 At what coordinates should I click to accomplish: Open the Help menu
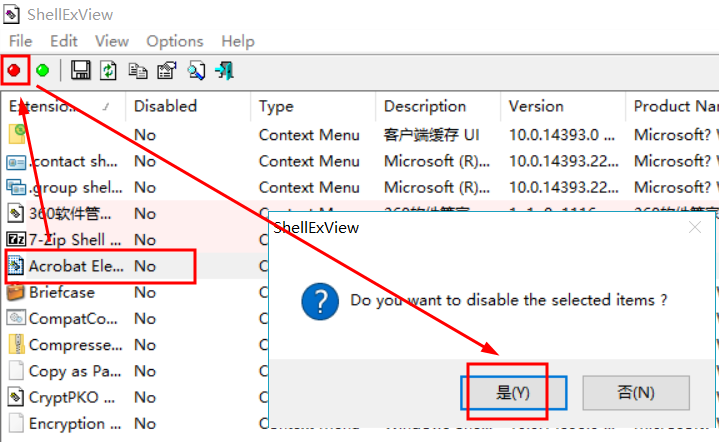click(x=238, y=41)
